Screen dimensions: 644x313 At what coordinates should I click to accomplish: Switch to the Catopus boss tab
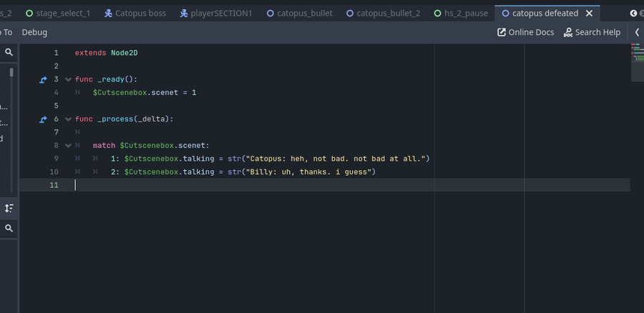(x=134, y=14)
